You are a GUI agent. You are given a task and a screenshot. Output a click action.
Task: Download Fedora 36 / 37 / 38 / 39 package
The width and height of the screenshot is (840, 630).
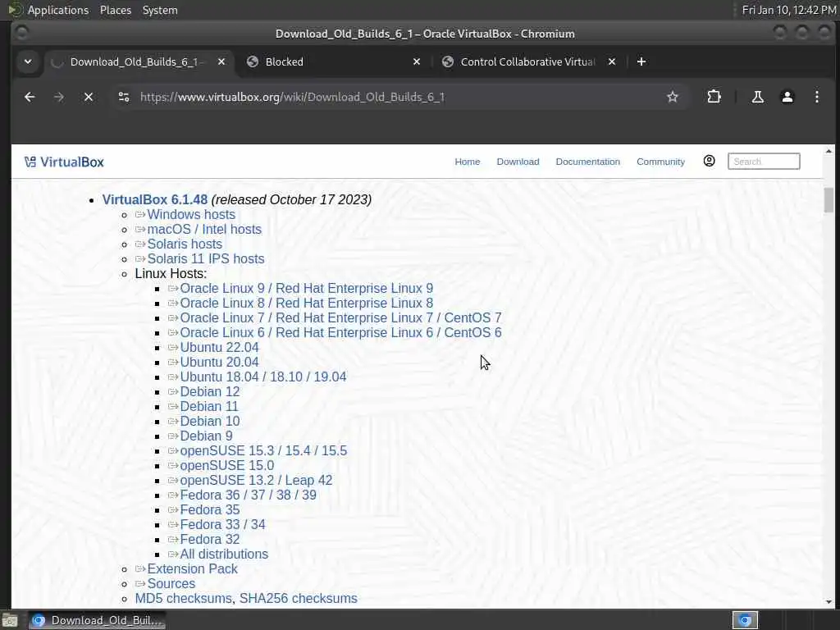pyautogui.click(x=248, y=495)
